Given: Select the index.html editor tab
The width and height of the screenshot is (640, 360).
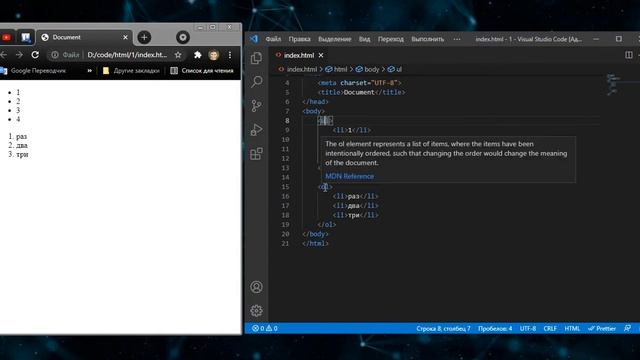Looking at the screenshot, I should click(299, 55).
